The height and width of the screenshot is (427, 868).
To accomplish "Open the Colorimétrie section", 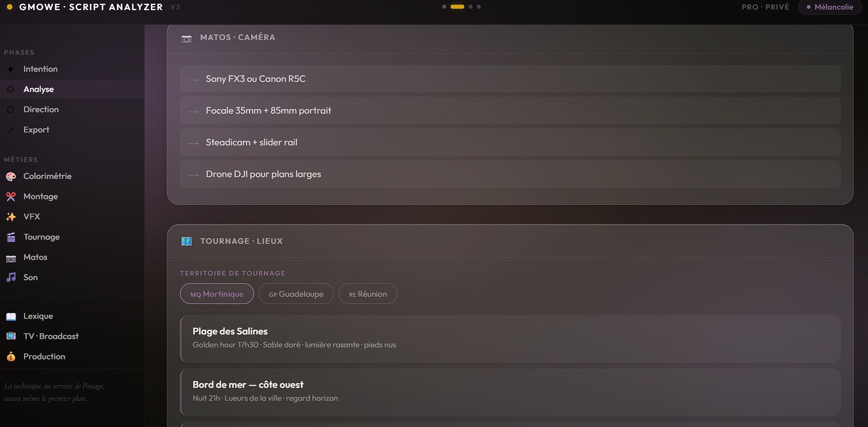I will [72, 176].
